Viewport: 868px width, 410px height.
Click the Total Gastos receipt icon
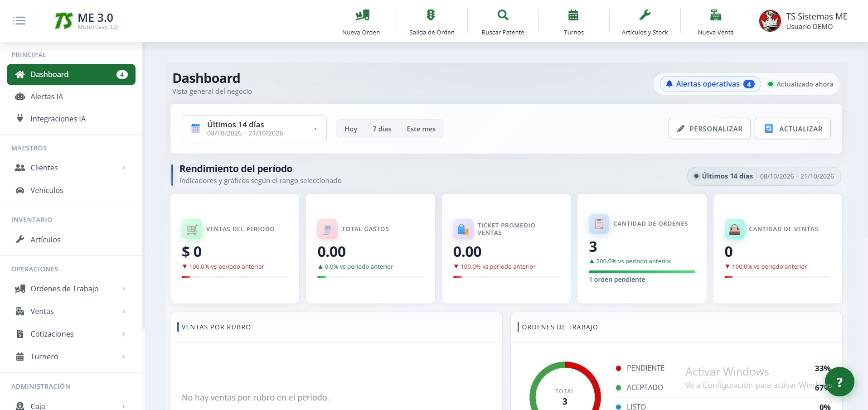(327, 229)
